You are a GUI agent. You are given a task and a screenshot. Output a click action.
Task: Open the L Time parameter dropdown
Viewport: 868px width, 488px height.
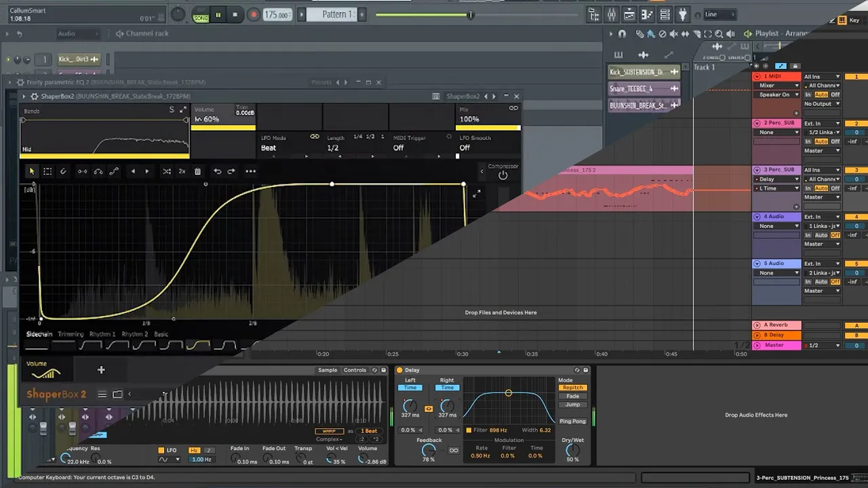pos(778,188)
